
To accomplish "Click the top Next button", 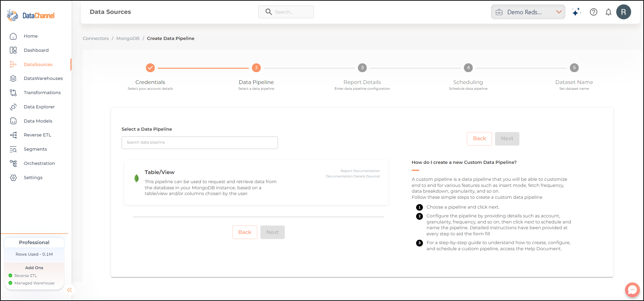I will [507, 139].
